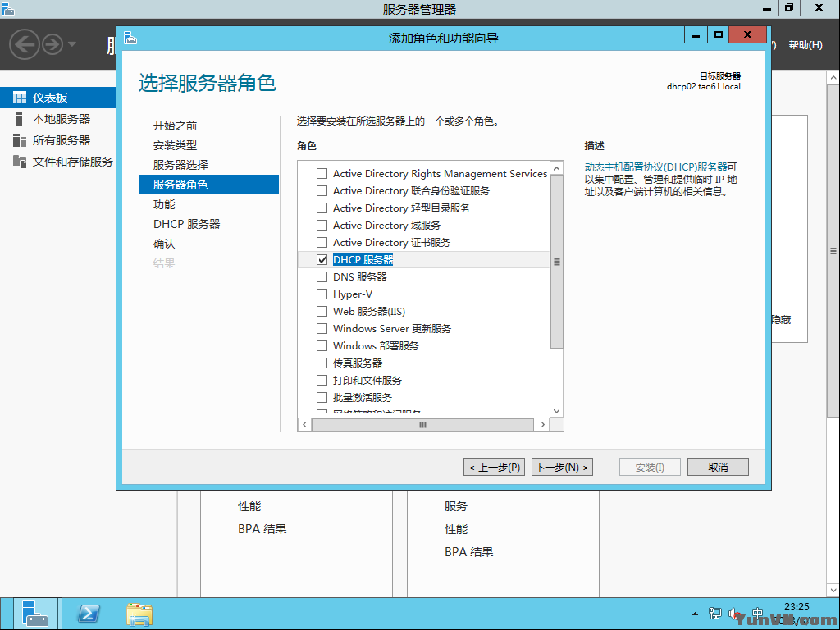Click roles list scroll left arrow
Screen dimensions: 840x630
pyautogui.click(x=305, y=425)
